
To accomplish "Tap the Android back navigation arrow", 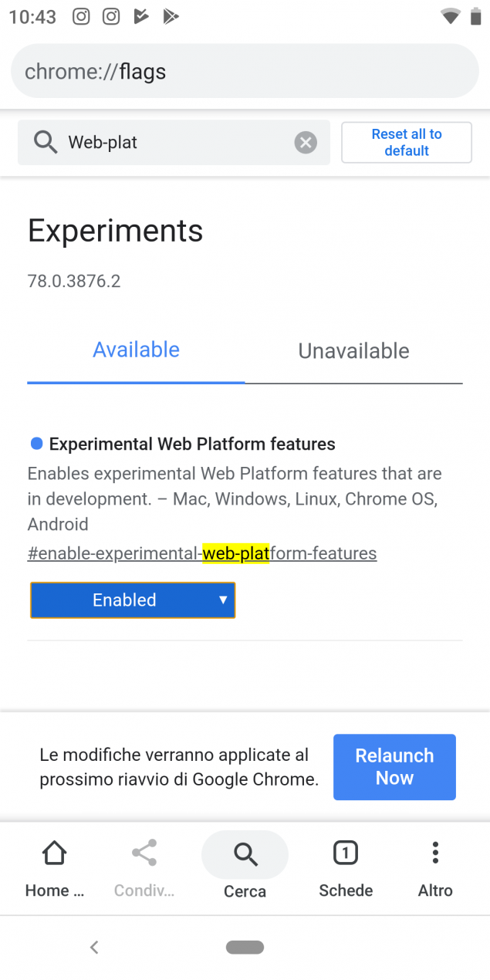I will pos(94,947).
